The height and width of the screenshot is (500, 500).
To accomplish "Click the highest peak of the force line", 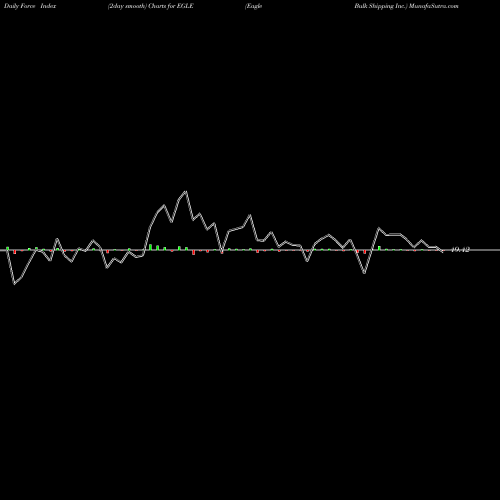I will (x=186, y=192).
